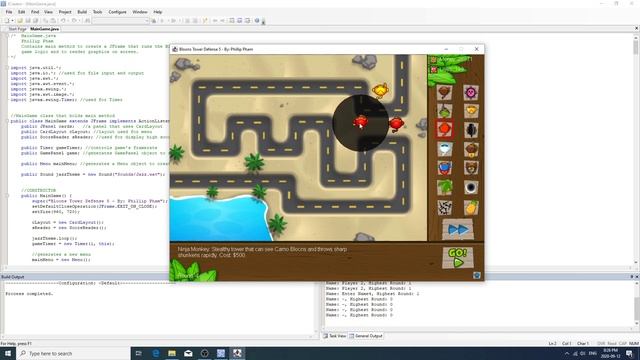
Task: Click the editor vertical scrollbar
Action: point(636,149)
